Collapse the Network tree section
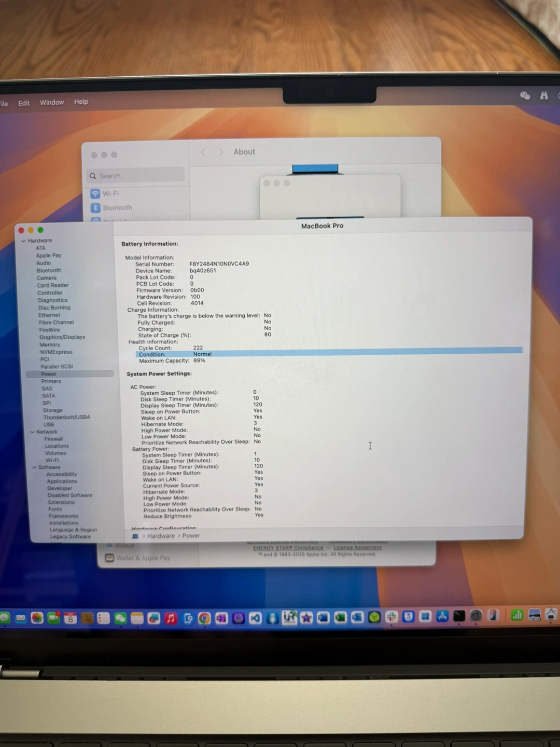Viewport: 560px width, 747px height. coord(33,432)
